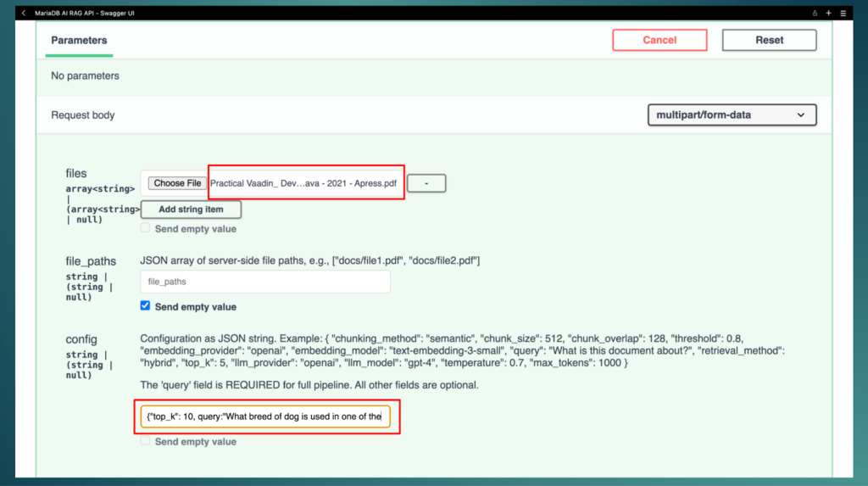The width and height of the screenshot is (868, 486).
Task: Select the Parameters tab
Action: coord(79,41)
